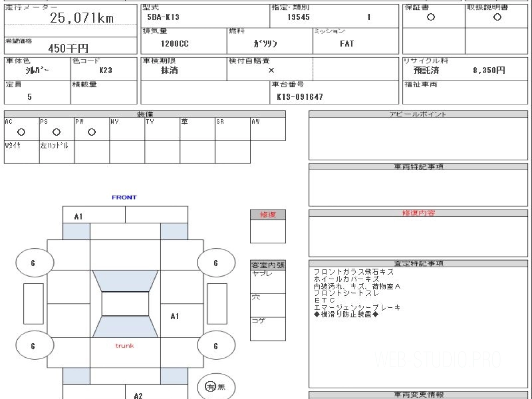Click the PS equipment circle mark
Viewport: 532px width, 399px height.
click(x=56, y=132)
